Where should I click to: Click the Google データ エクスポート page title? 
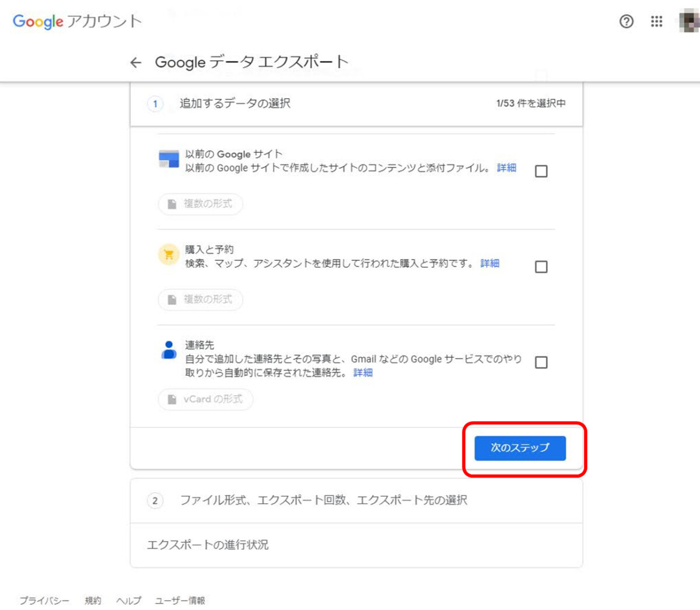(x=251, y=62)
